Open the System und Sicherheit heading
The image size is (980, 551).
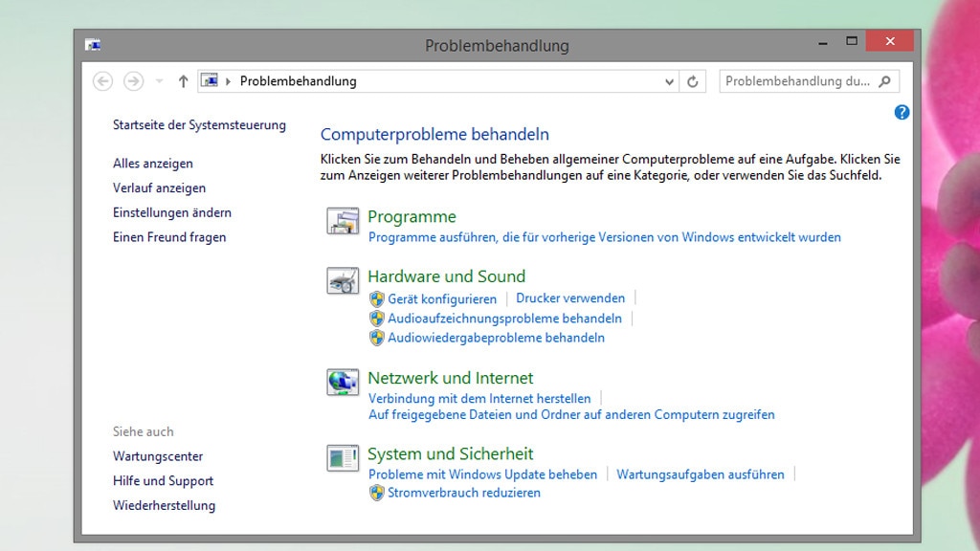pos(450,453)
